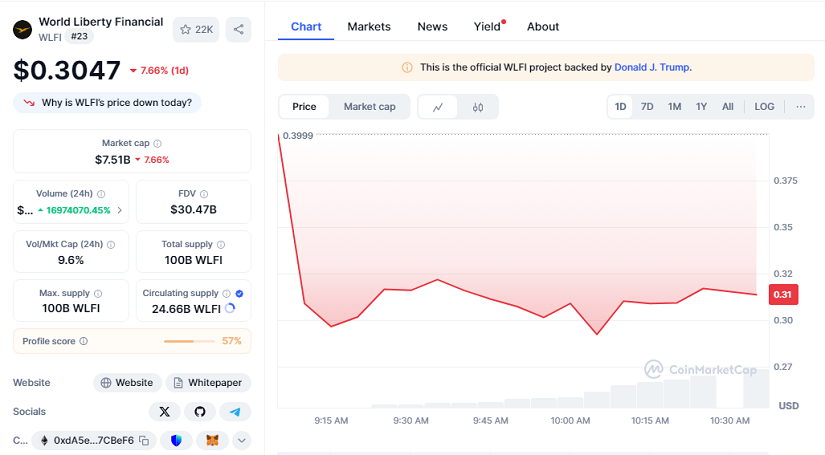Open the About tab
Screen dimensions: 825x455
pyautogui.click(x=543, y=27)
